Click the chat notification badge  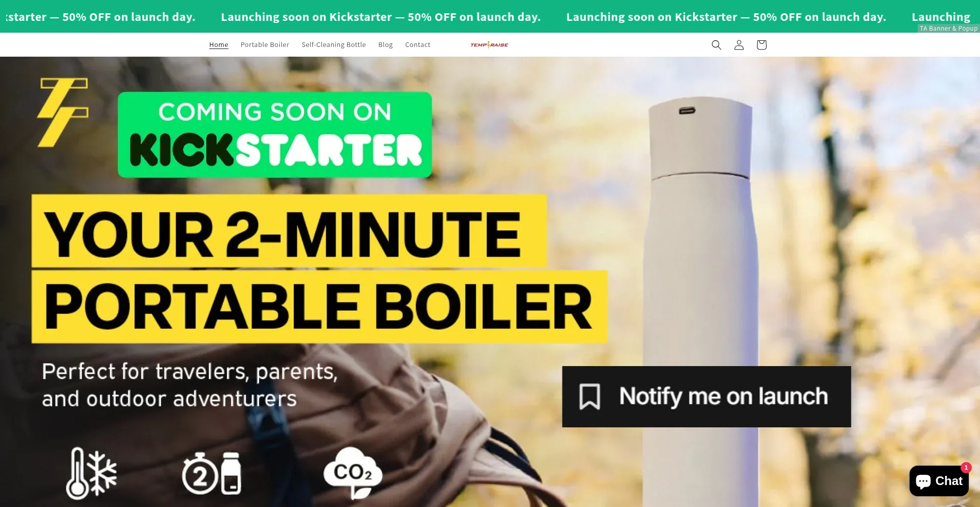pyautogui.click(x=966, y=468)
